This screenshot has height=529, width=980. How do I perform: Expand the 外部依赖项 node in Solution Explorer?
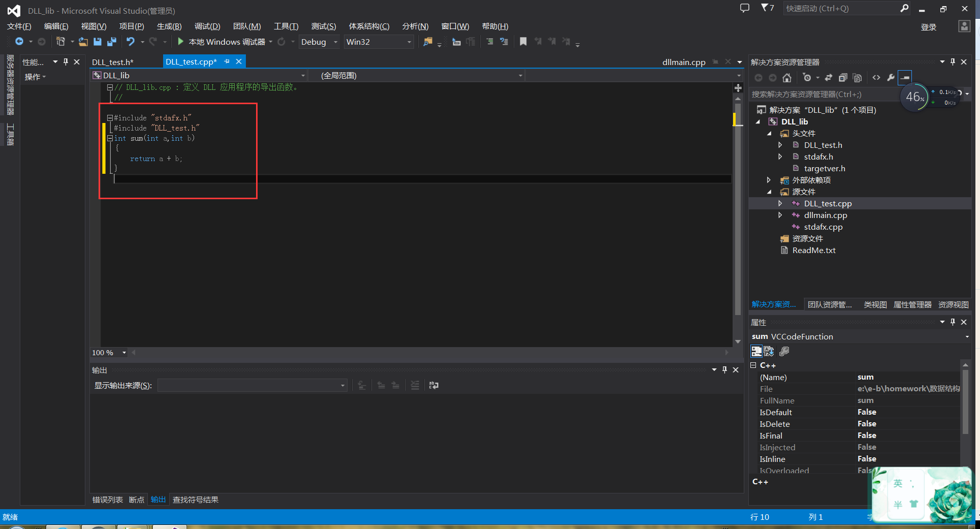(769, 180)
